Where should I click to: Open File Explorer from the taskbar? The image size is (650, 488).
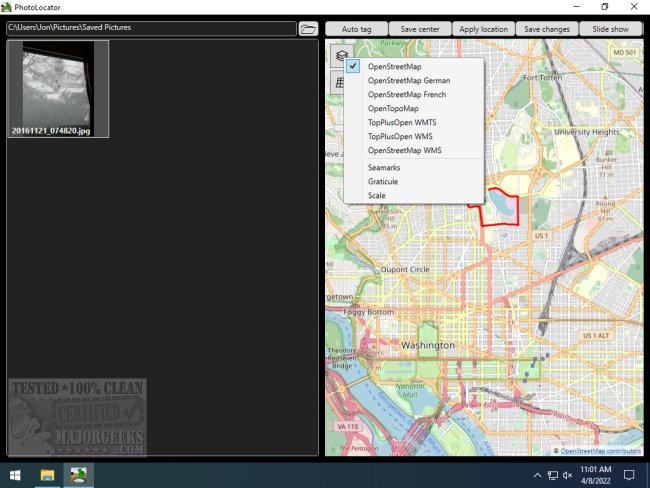click(x=47, y=475)
